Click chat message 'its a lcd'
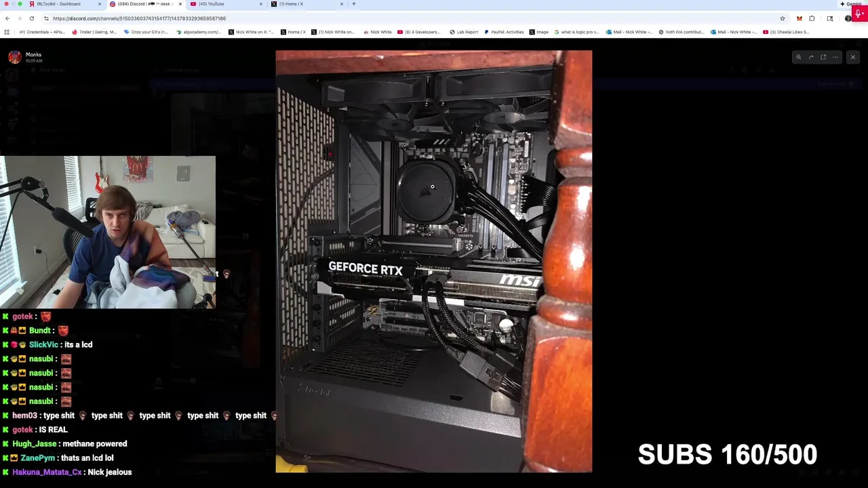 point(78,344)
